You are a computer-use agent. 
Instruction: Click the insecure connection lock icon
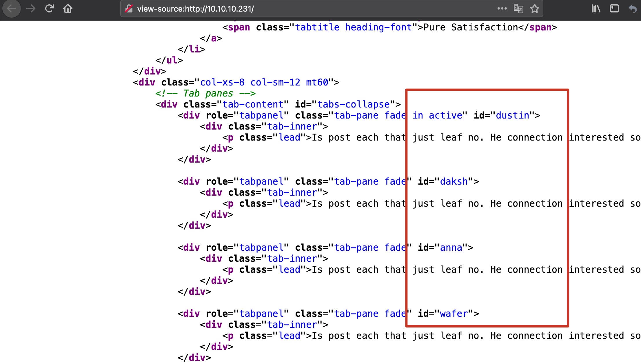[x=129, y=9]
